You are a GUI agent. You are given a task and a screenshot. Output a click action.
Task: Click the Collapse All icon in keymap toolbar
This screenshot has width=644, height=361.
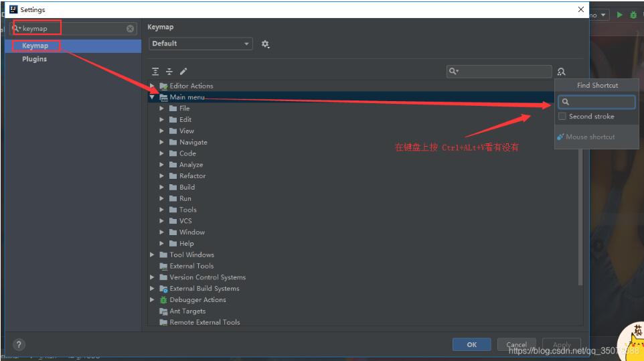pos(169,72)
